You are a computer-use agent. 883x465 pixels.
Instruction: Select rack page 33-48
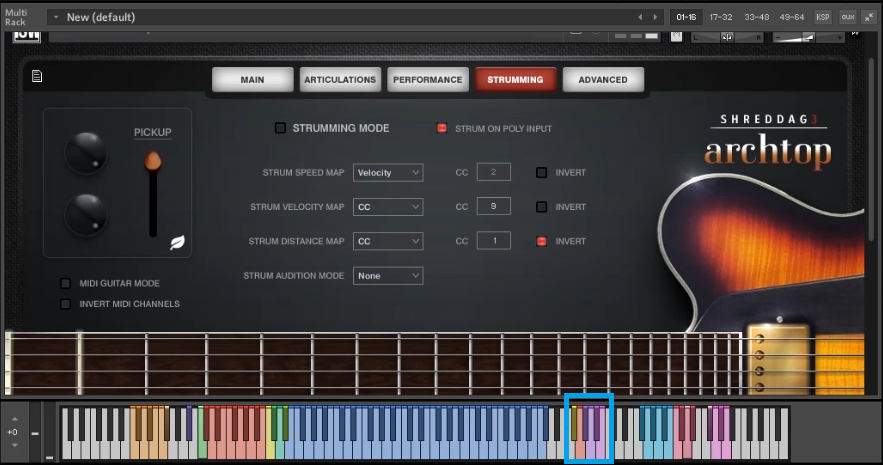[756, 17]
